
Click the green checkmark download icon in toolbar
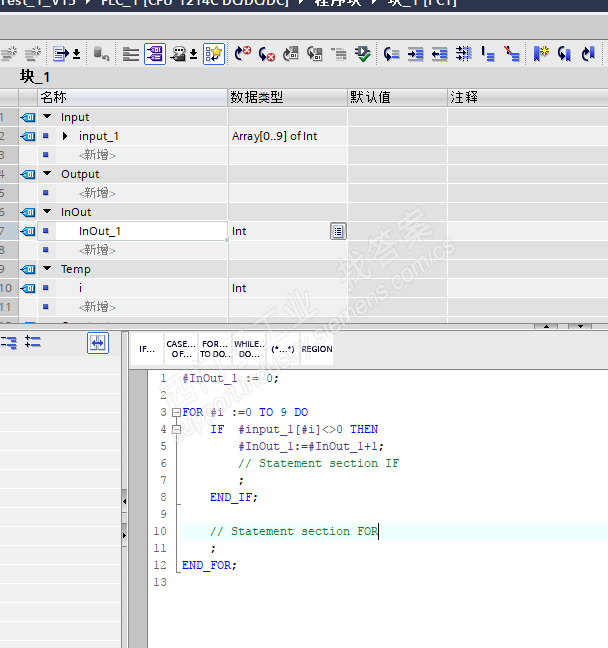(363, 53)
